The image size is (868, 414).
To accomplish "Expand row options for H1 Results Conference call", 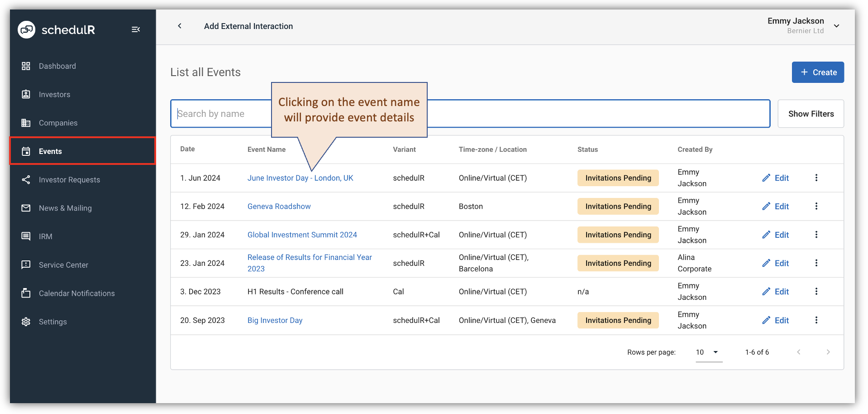I will tap(816, 291).
